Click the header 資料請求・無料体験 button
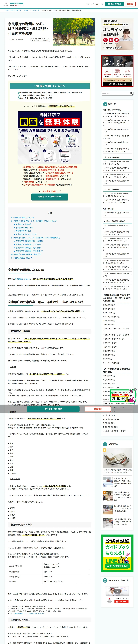Screen dimensions: 138x644 coord(114,4)
